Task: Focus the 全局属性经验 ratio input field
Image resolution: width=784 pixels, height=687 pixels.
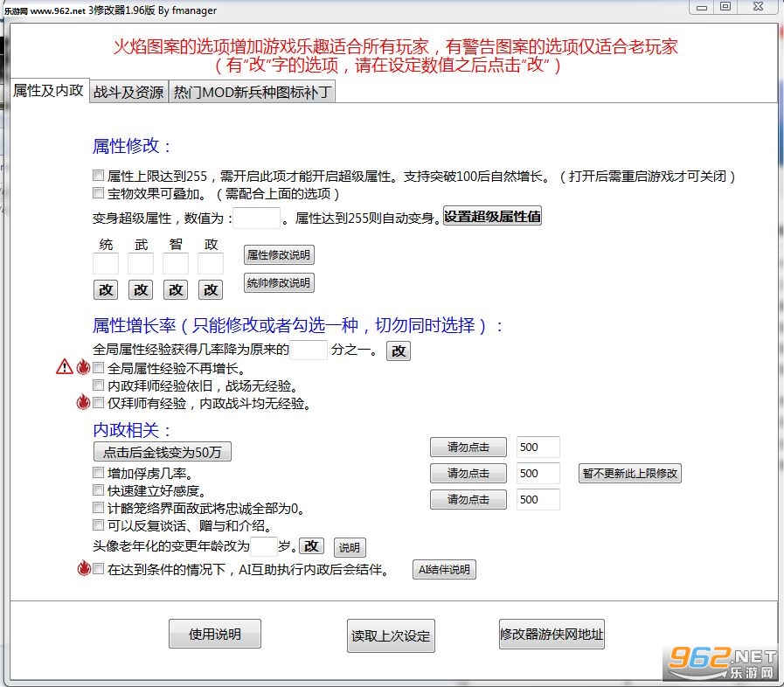Action: 309,350
